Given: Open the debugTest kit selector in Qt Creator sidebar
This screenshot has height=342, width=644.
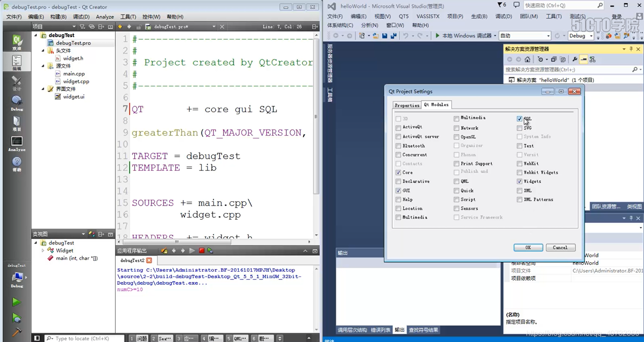Looking at the screenshot, I should click(17, 277).
